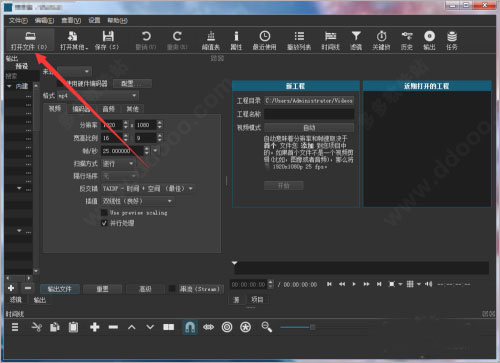Select the 视频 (Video) tab
500x363 pixels.
[55, 109]
